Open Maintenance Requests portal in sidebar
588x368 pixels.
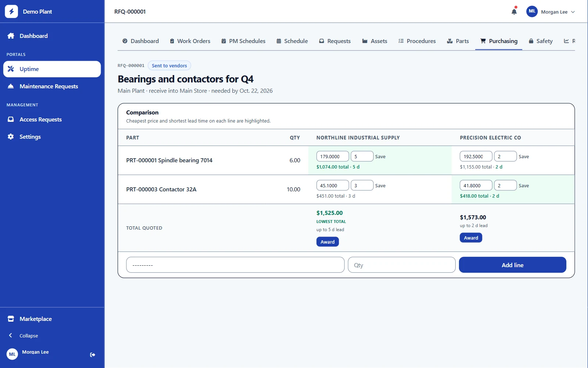coord(52,86)
